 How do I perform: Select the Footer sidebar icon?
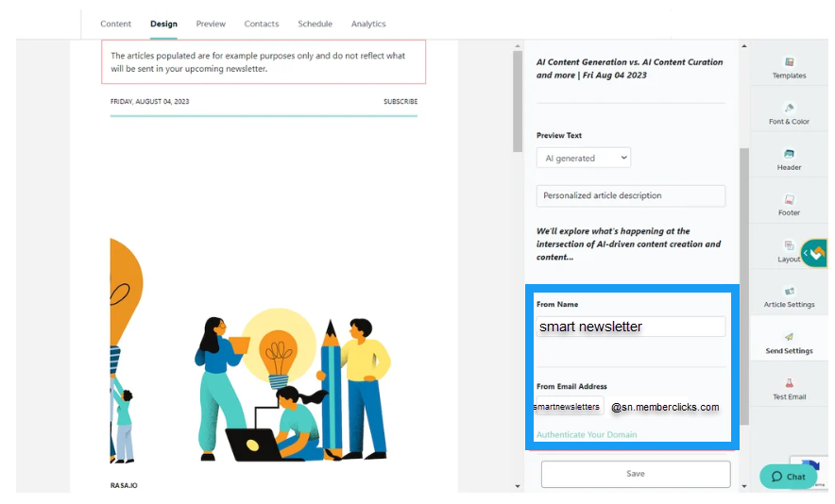click(789, 200)
